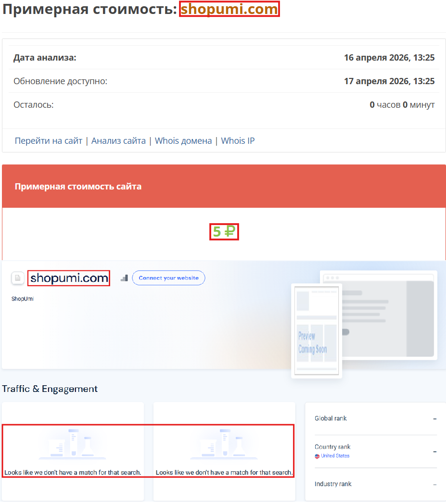The height and width of the screenshot is (504, 446).
Task: Click the highlighted shopumi.com title
Action: click(x=229, y=9)
